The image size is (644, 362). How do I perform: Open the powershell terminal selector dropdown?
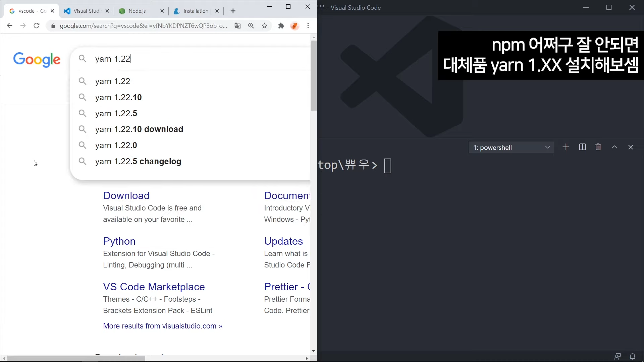[x=511, y=147]
